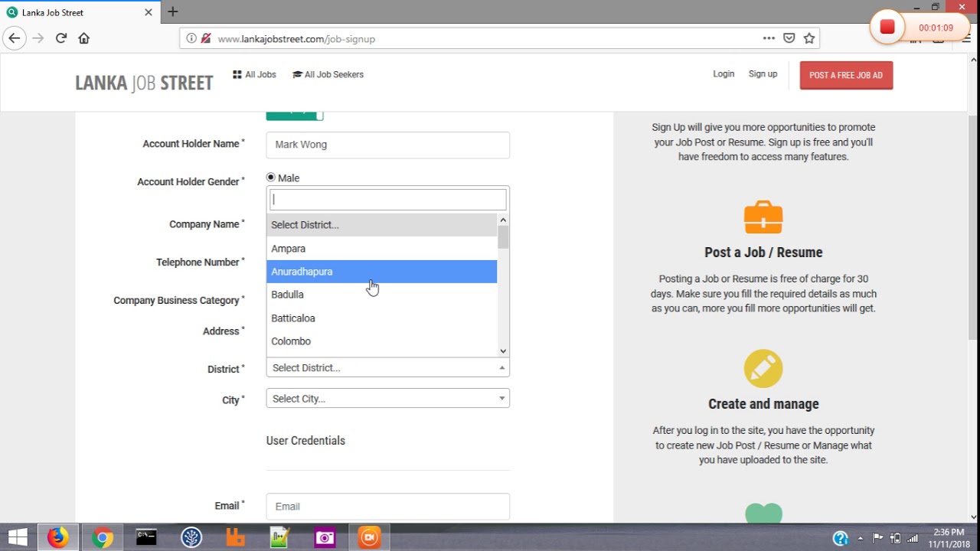980x551 pixels.
Task: Select Colombo from district list
Action: pyautogui.click(x=382, y=341)
